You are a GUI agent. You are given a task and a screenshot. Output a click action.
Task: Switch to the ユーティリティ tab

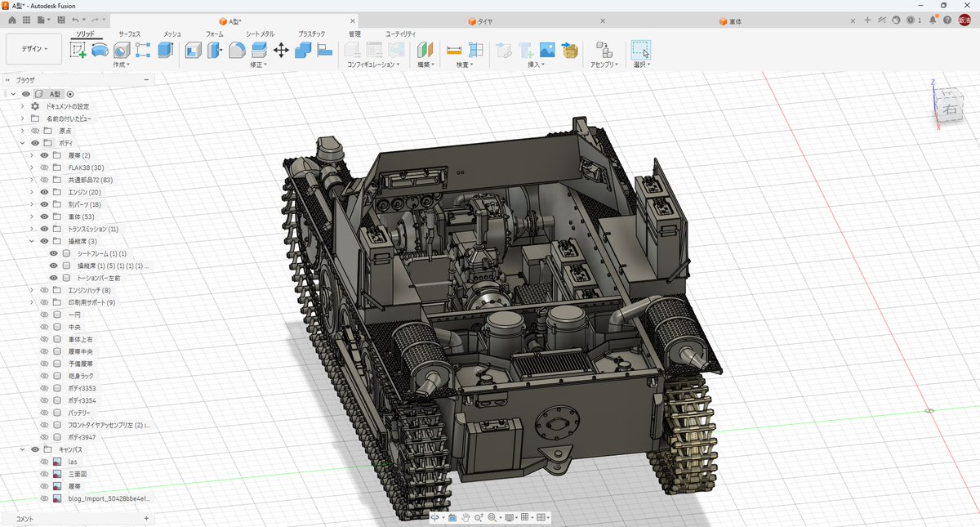[401, 33]
